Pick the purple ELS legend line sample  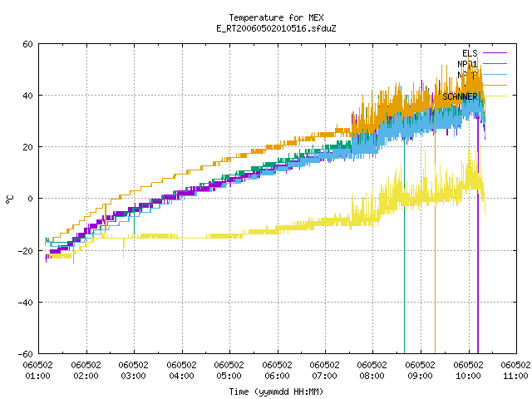495,53
